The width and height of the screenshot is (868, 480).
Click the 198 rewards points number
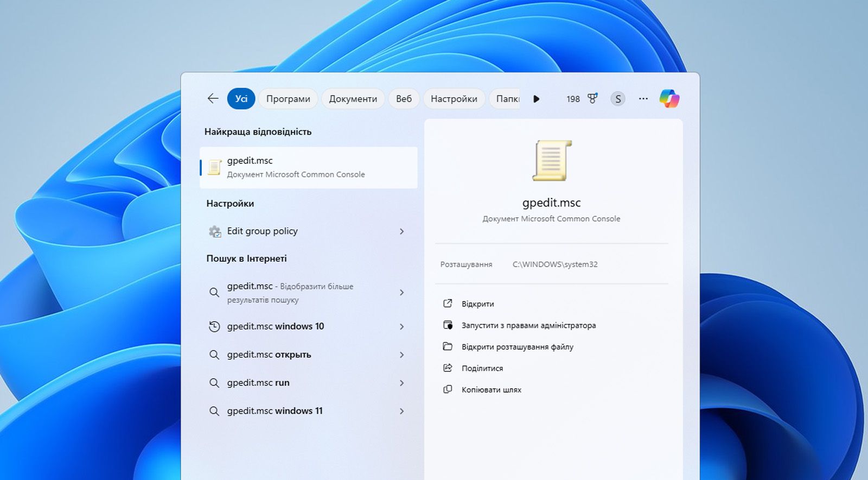pyautogui.click(x=573, y=99)
